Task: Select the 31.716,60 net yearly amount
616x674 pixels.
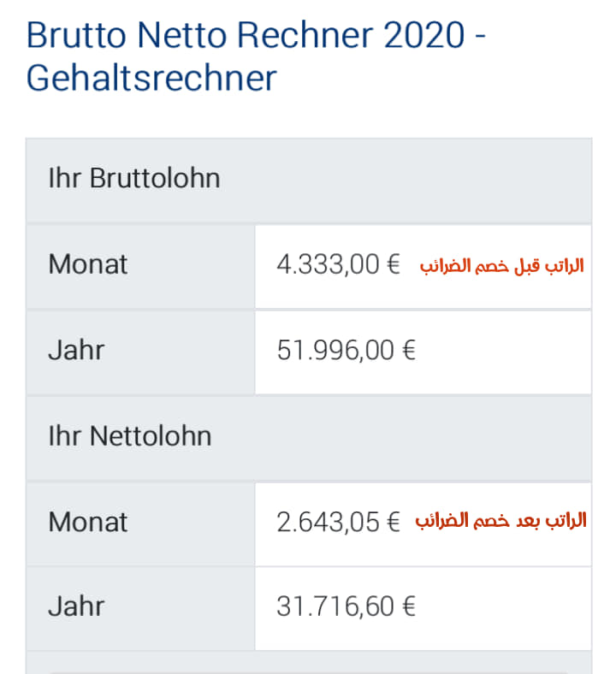Action: pos(335,606)
